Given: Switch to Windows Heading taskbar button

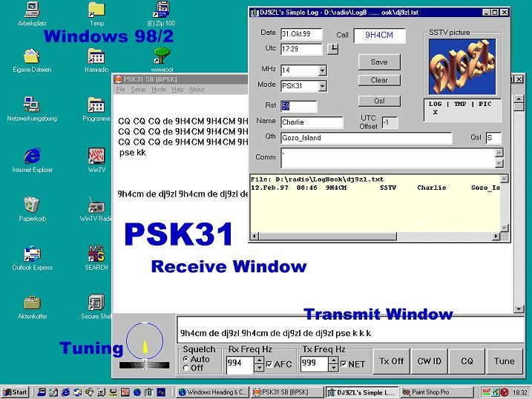Looking at the screenshot, I should [213, 392].
